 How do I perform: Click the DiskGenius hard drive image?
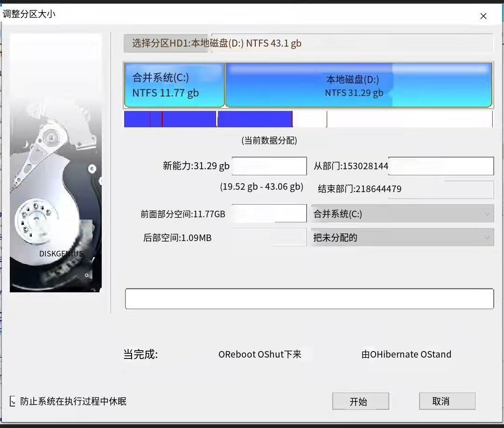click(56, 163)
